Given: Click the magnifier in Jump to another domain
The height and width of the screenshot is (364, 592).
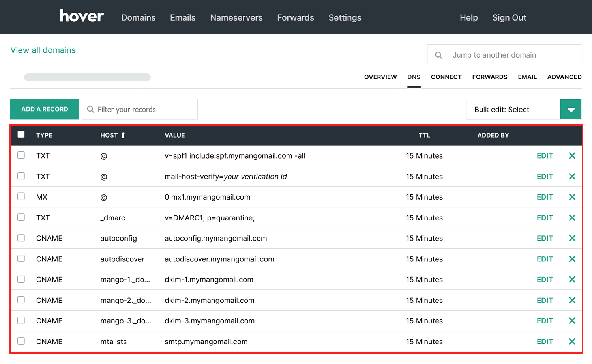Looking at the screenshot, I should (x=438, y=55).
